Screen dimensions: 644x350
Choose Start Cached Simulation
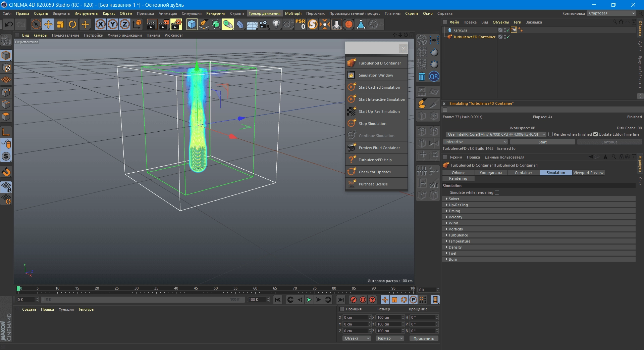point(376,87)
